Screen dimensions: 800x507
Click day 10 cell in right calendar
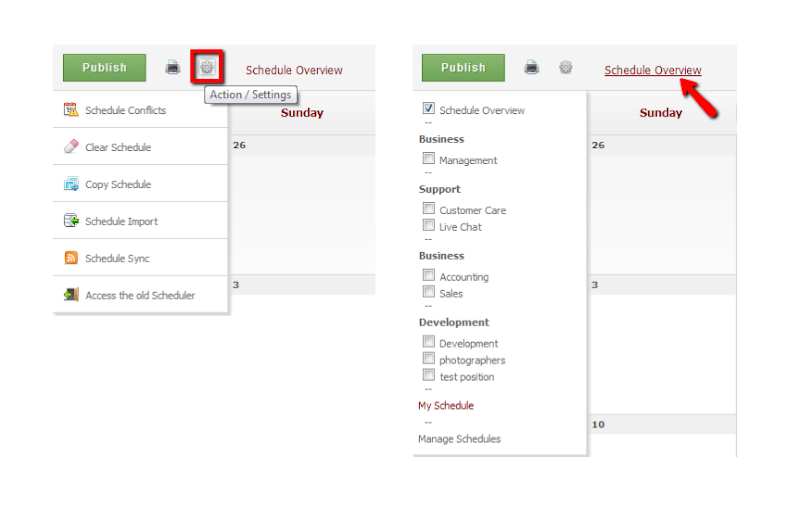(663, 435)
